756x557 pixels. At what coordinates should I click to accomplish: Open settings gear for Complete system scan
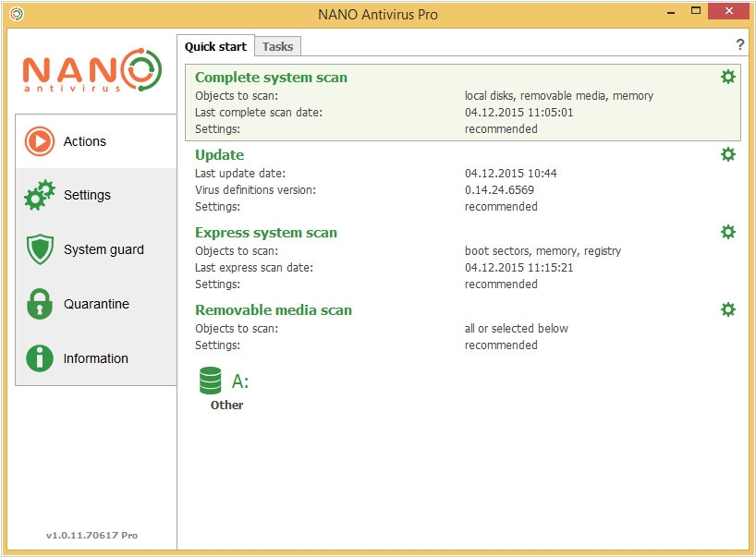coord(727,77)
